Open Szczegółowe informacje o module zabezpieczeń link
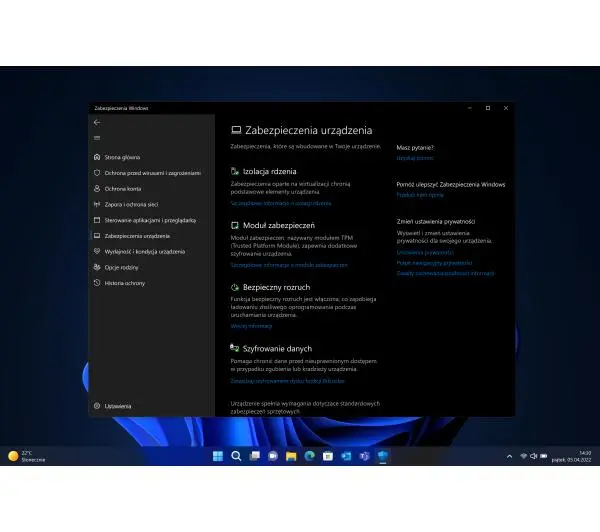Image resolution: width=600 pixels, height=532 pixels. coord(289,265)
